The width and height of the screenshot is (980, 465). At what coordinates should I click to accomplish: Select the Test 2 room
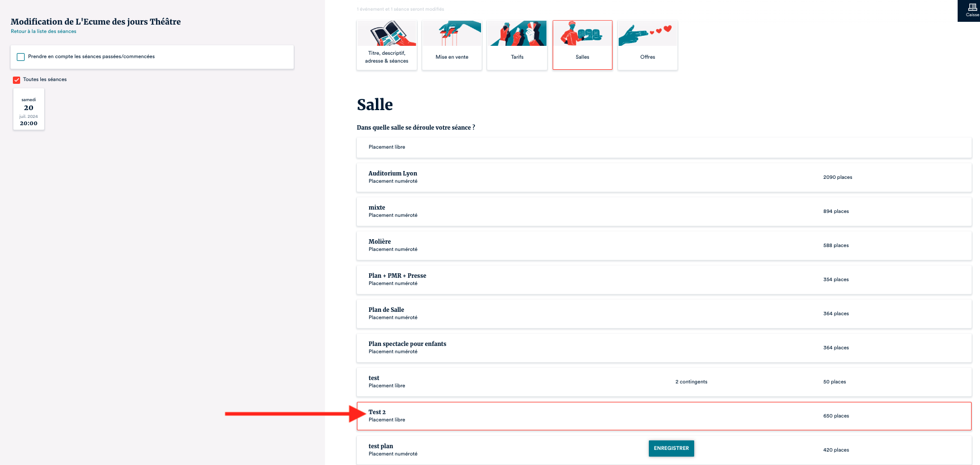click(663, 416)
